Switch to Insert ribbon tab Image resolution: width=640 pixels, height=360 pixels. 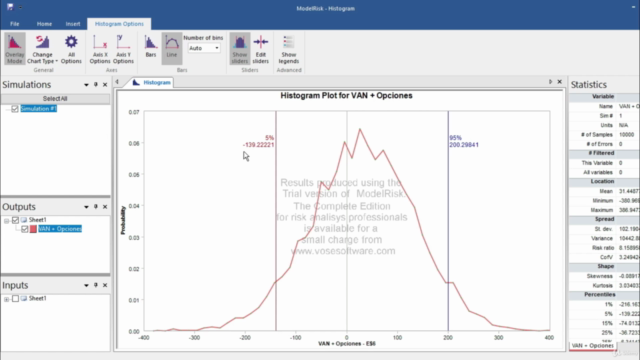pos(73,24)
